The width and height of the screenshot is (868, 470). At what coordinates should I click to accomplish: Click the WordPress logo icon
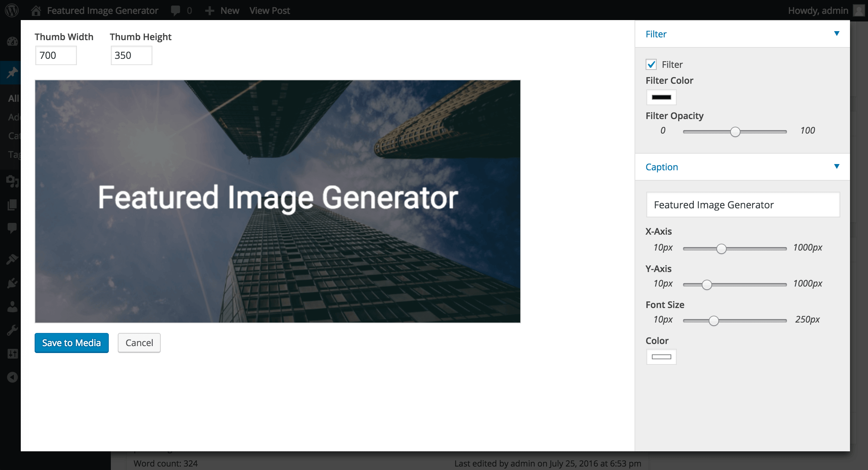pyautogui.click(x=12, y=10)
